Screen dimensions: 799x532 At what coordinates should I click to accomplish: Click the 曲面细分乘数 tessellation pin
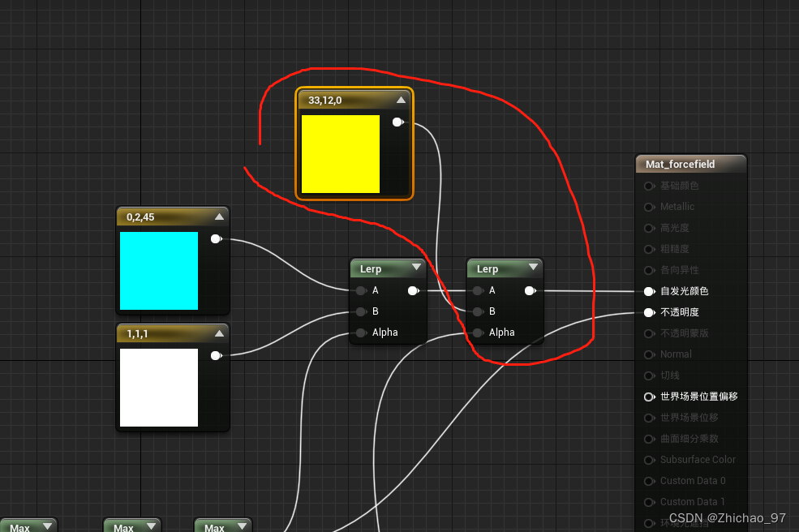(x=649, y=439)
